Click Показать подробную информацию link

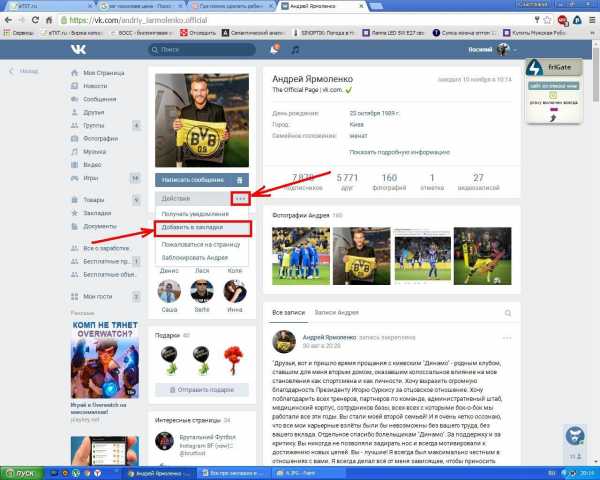click(x=399, y=152)
